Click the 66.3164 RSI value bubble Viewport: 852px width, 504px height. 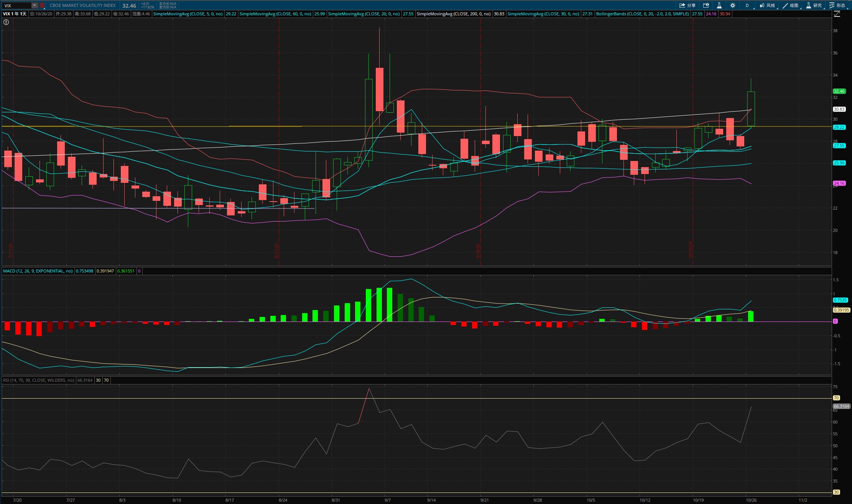click(x=841, y=406)
